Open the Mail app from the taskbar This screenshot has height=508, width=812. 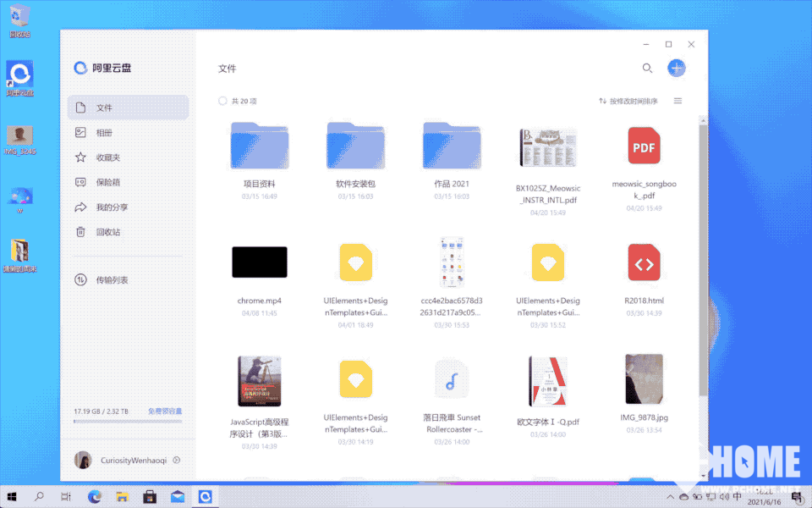click(178, 497)
